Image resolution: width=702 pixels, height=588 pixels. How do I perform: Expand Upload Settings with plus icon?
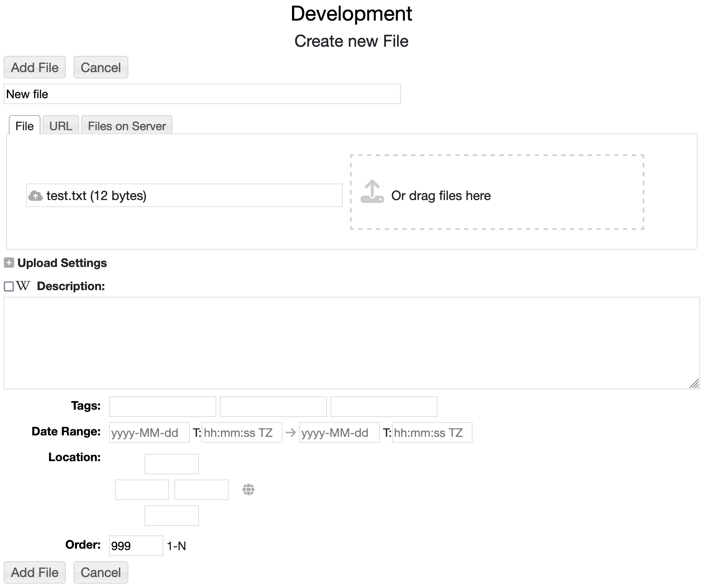(9, 263)
